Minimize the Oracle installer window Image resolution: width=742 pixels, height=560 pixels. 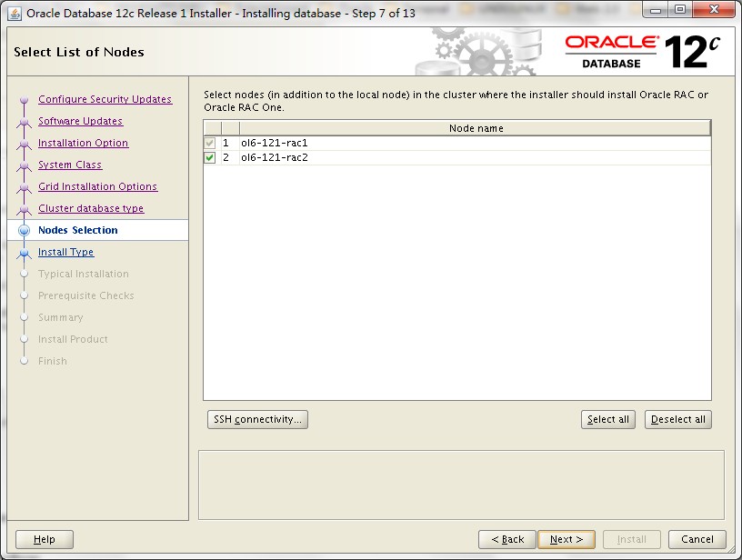[656, 10]
